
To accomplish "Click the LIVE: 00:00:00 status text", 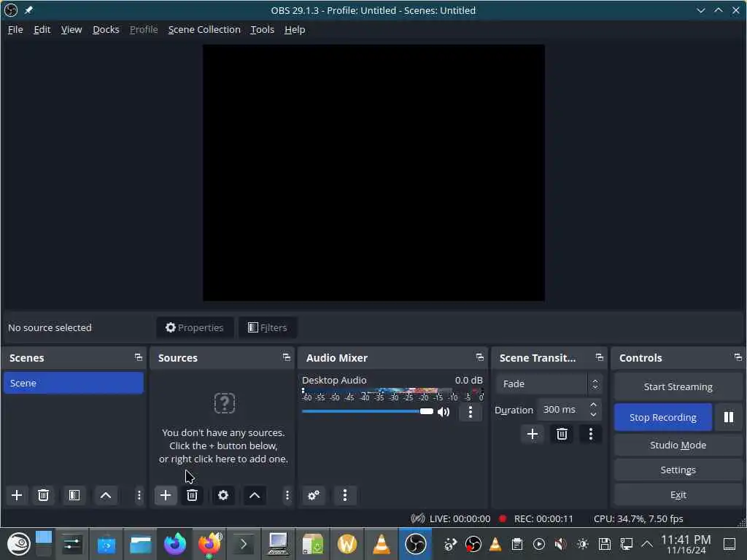I will tap(460, 518).
